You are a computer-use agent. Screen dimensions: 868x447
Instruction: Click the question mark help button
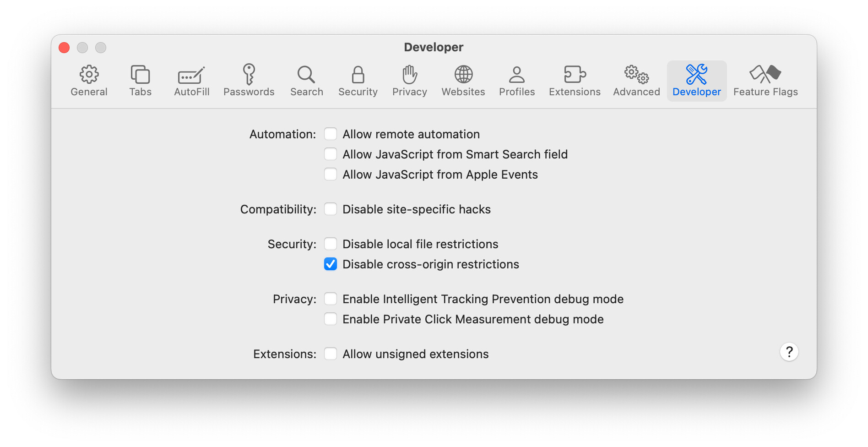(789, 352)
